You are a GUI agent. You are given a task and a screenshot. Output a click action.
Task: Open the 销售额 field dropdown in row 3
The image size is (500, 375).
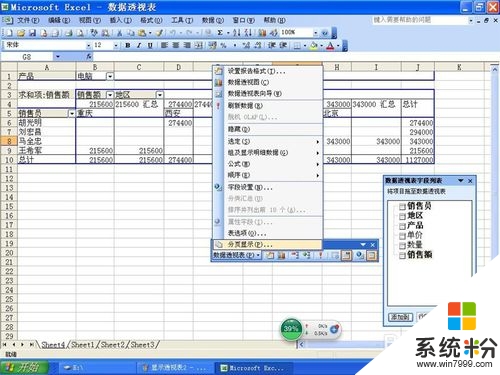(x=110, y=95)
